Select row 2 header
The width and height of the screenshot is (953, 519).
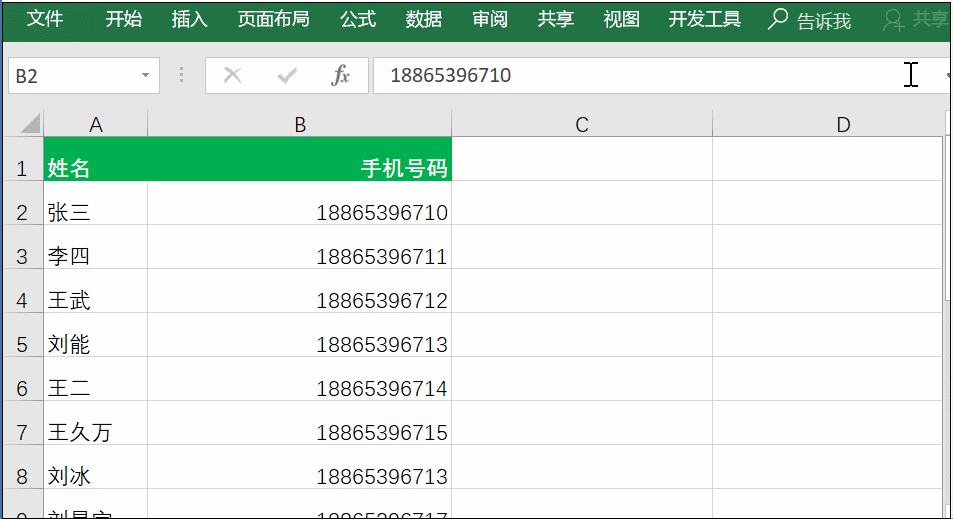[x=22, y=203]
